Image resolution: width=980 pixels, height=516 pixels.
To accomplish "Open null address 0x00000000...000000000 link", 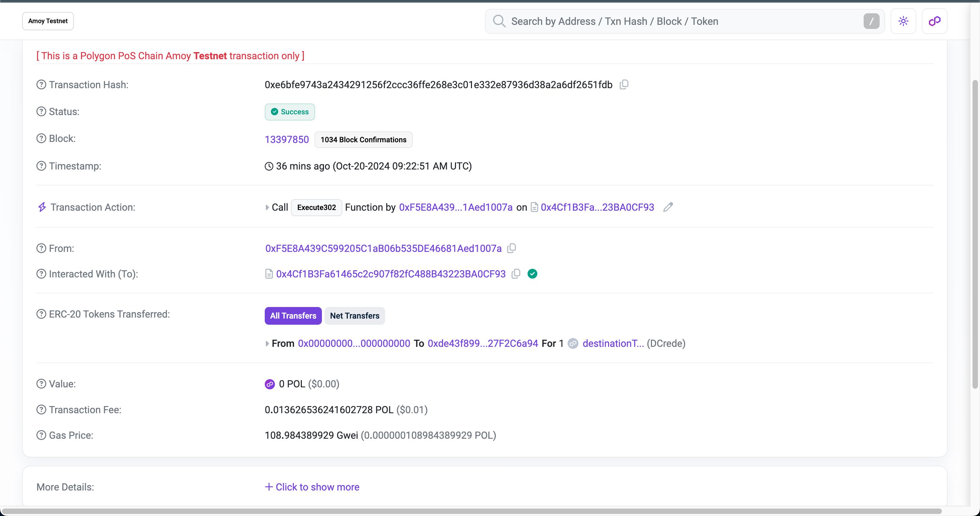I will pos(354,343).
